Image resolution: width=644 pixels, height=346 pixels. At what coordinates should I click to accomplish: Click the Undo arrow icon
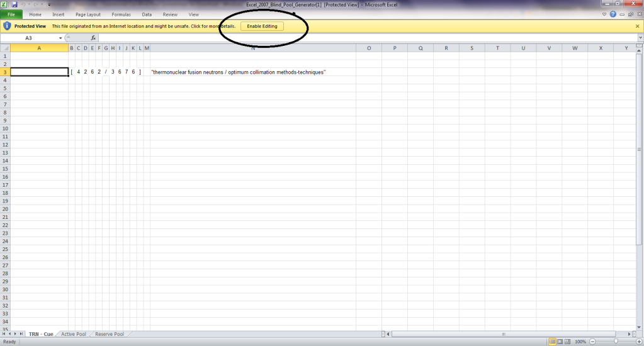pyautogui.click(x=23, y=4)
